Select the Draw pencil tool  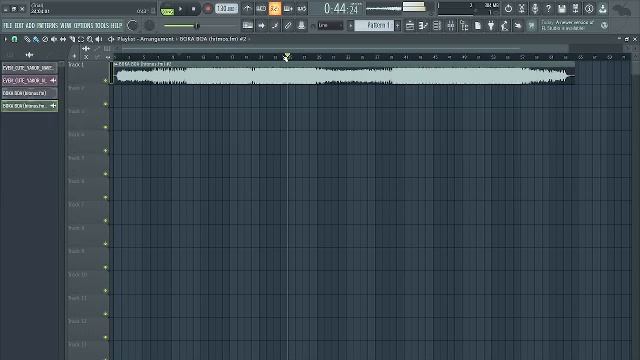click(x=27, y=39)
